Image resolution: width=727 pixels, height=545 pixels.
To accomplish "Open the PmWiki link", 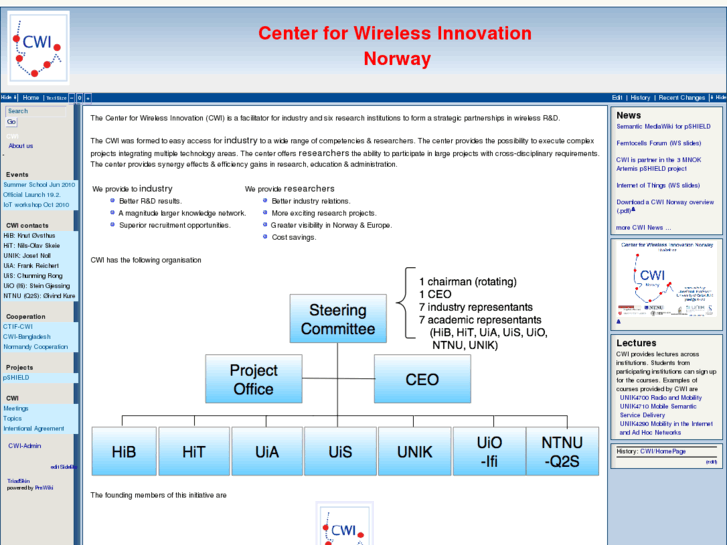I will point(44,488).
